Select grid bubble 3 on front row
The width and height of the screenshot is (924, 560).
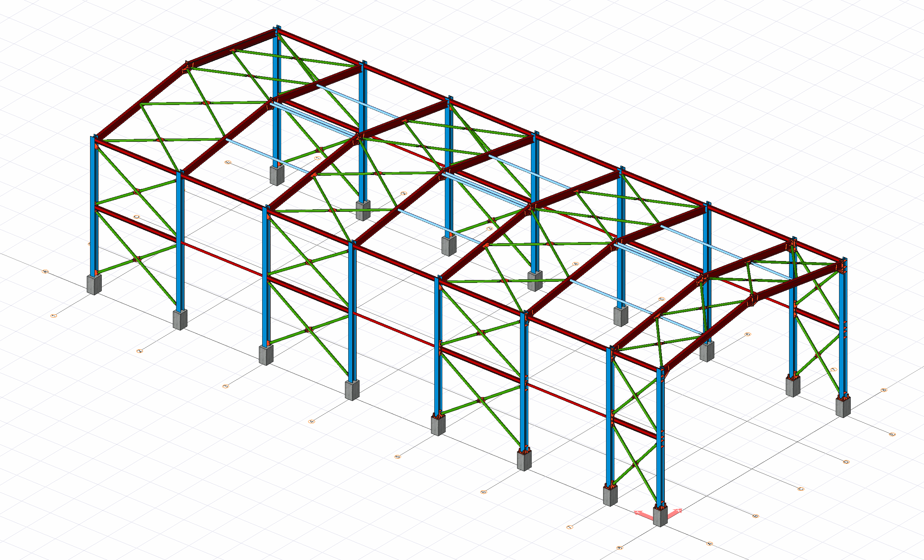coord(225,386)
